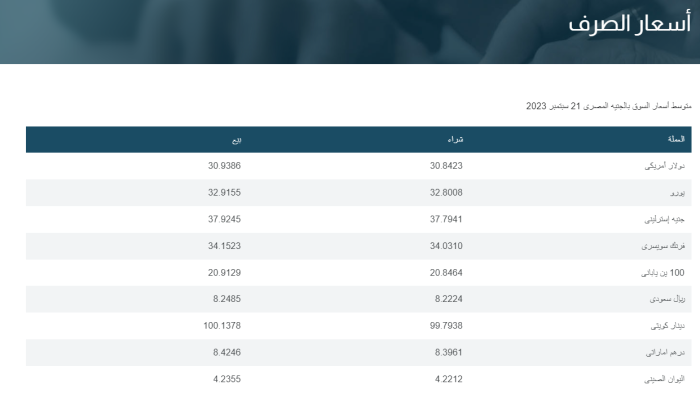The width and height of the screenshot is (700, 400).
Task: Click the US dollar buy rate 30.8423
Action: 446,166
